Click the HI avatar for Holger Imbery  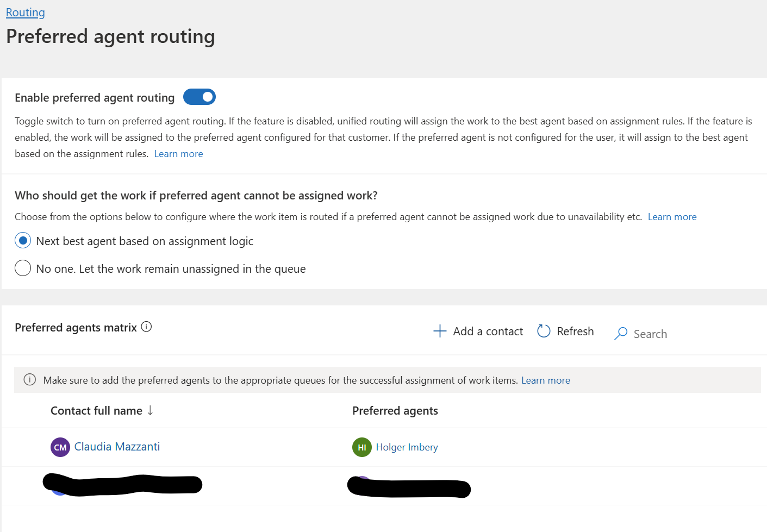362,447
